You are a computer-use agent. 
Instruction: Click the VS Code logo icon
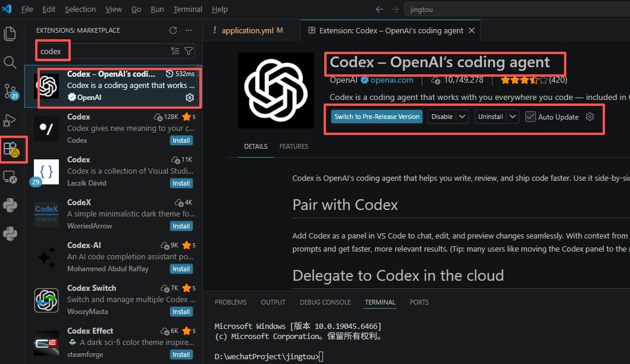click(7, 8)
